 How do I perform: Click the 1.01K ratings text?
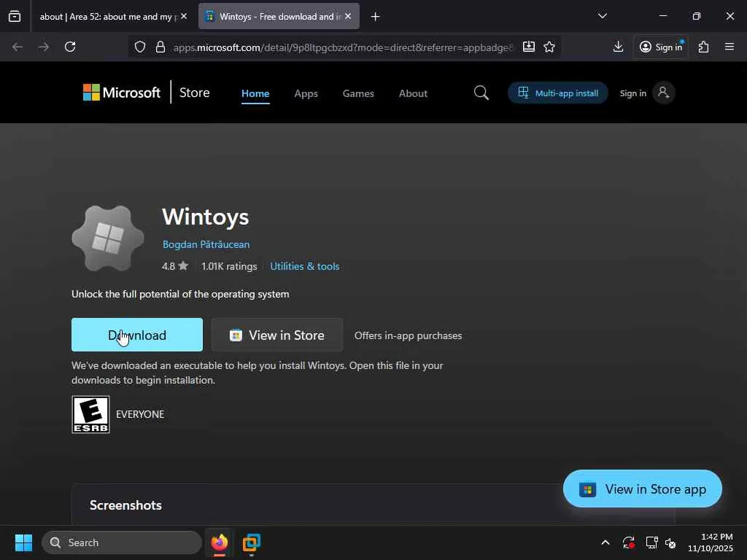click(228, 266)
